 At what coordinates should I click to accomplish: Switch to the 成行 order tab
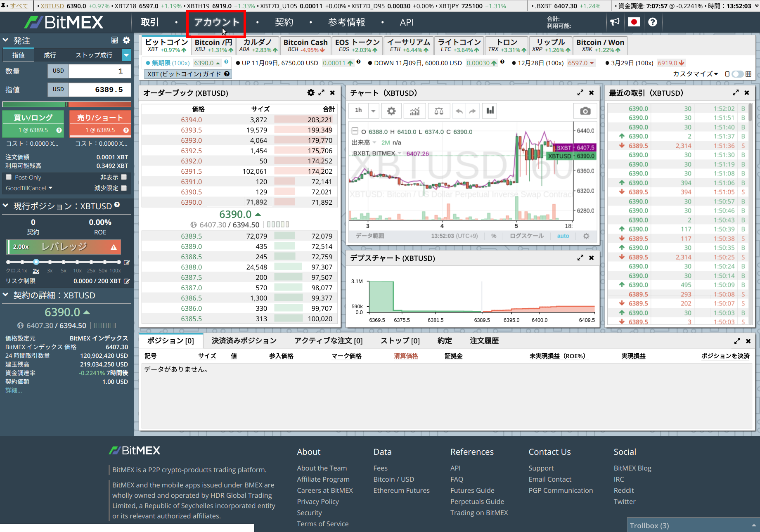coord(50,55)
